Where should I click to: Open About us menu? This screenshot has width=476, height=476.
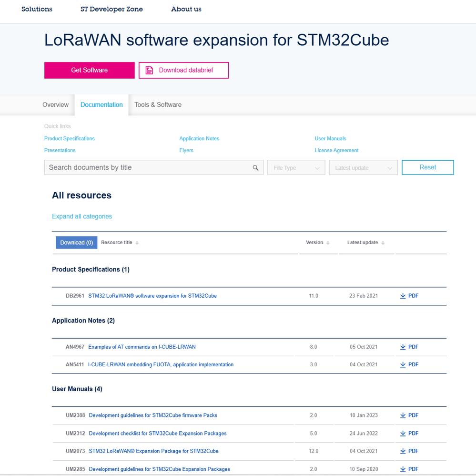tap(186, 9)
